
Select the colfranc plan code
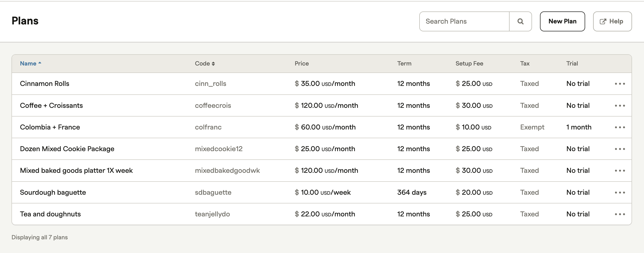click(x=208, y=127)
